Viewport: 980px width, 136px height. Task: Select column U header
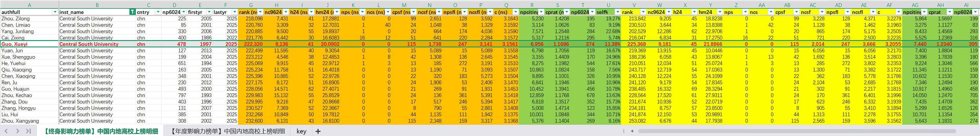click(608, 5)
